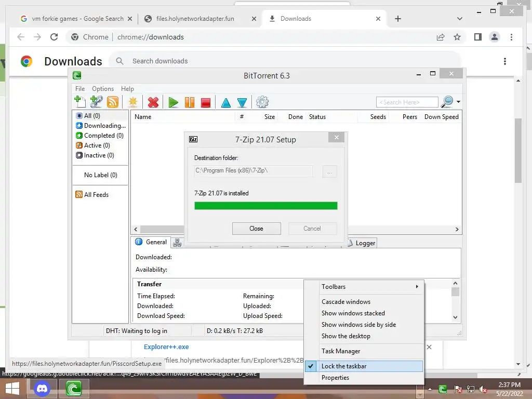This screenshot has width=532, height=399.
Task: Click the red X Remove torrent icon
Action: tap(153, 102)
